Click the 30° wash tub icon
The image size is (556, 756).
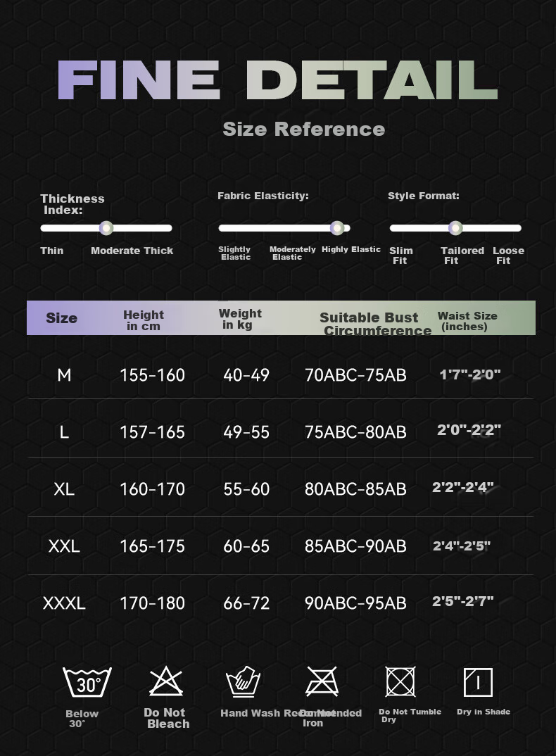pos(87,682)
